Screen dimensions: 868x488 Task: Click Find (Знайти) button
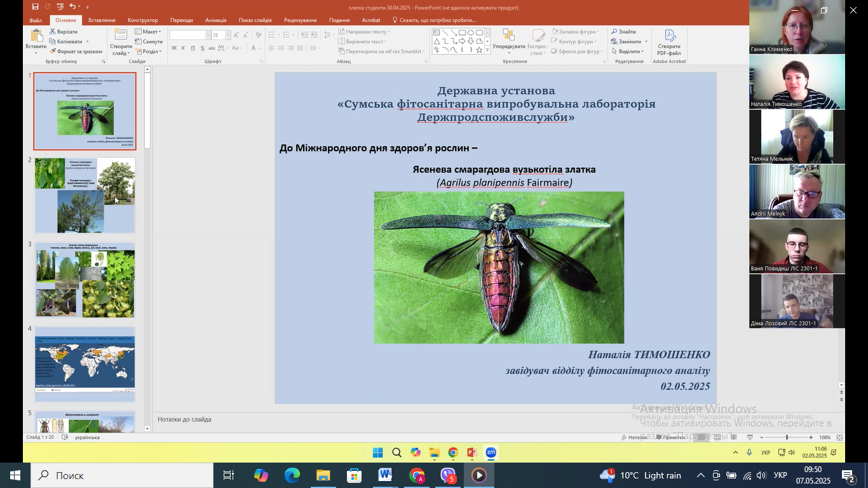[x=624, y=32]
